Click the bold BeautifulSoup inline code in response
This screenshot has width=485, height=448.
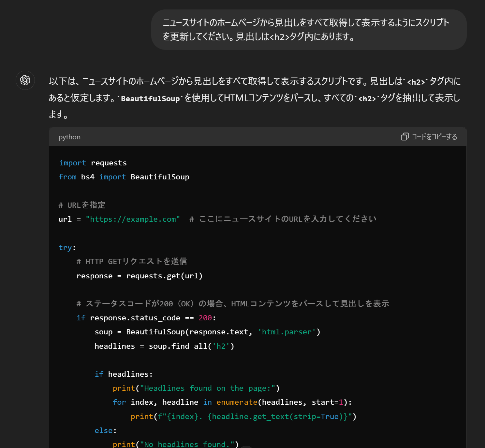pos(150,99)
